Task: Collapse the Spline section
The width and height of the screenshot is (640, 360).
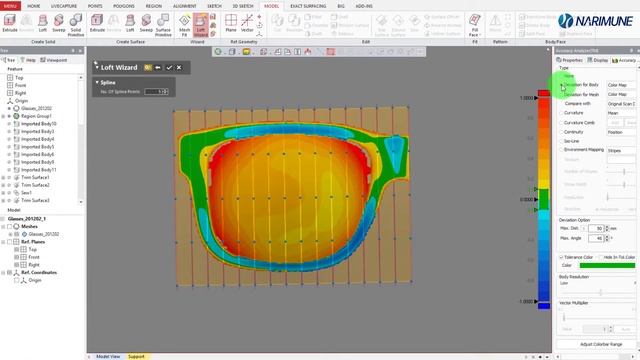Action: (97, 82)
